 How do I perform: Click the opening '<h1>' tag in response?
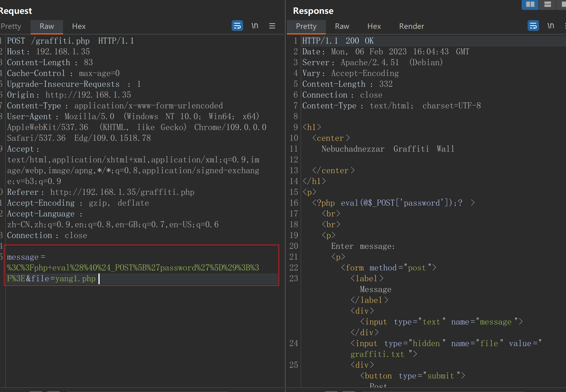point(312,127)
